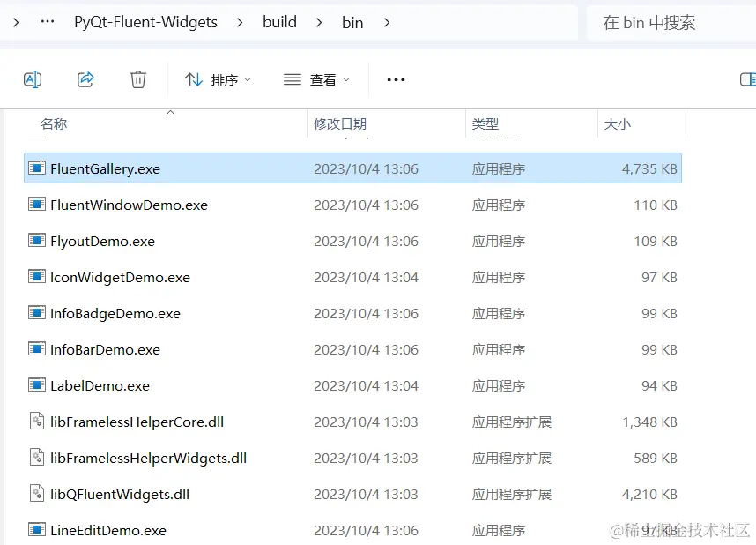The height and width of the screenshot is (545, 756).
Task: Click libFramelessHelperWidgets.dll file icon
Action: [x=37, y=457]
